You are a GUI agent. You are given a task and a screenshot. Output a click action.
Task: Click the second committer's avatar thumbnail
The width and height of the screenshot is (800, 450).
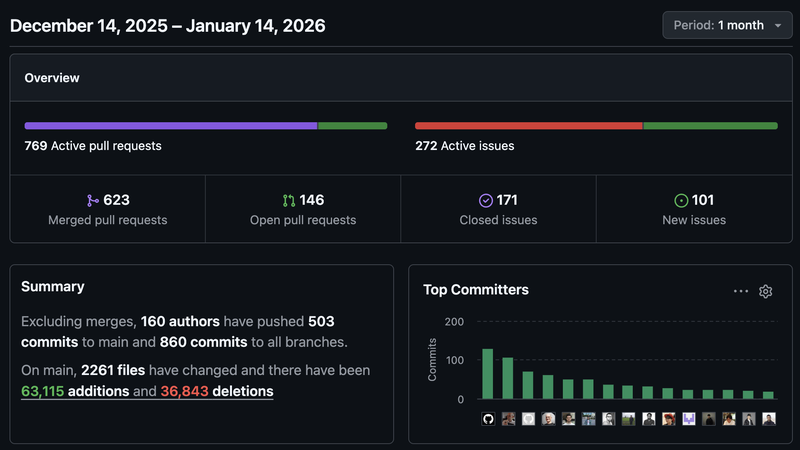pyautogui.click(x=508, y=419)
